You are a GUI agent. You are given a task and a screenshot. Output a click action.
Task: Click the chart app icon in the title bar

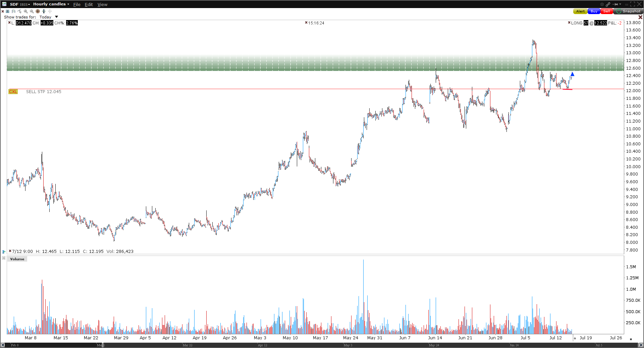click(x=4, y=4)
